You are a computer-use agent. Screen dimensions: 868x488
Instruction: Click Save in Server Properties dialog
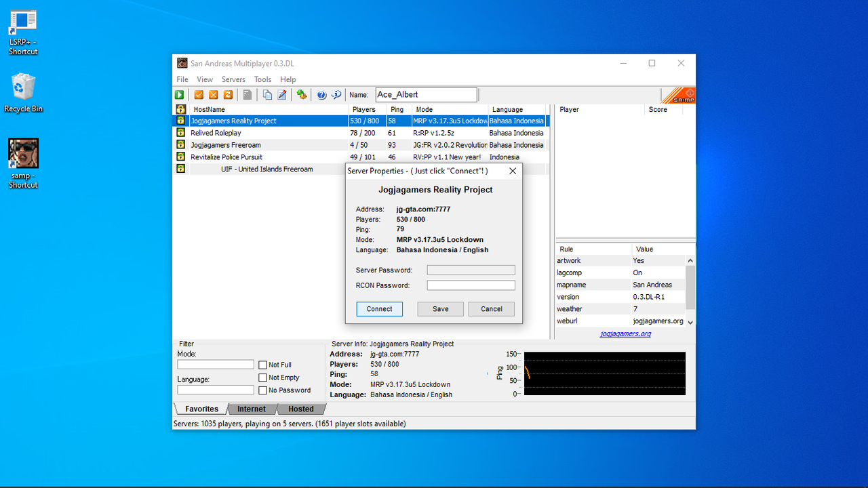click(x=441, y=309)
